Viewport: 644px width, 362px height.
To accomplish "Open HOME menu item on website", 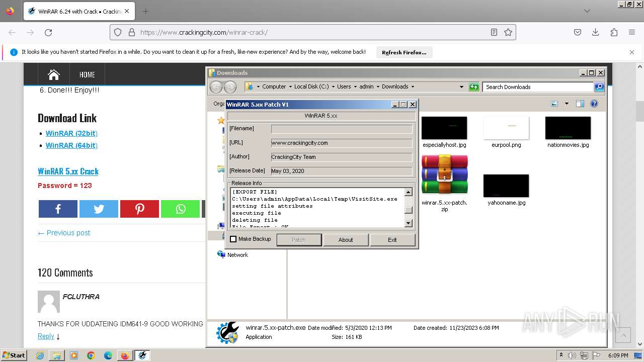I will coord(87,74).
